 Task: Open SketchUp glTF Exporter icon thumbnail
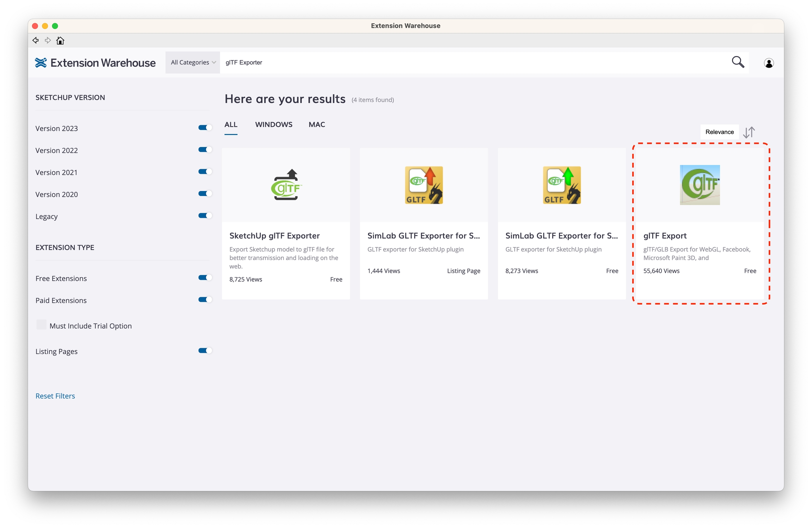tap(286, 185)
